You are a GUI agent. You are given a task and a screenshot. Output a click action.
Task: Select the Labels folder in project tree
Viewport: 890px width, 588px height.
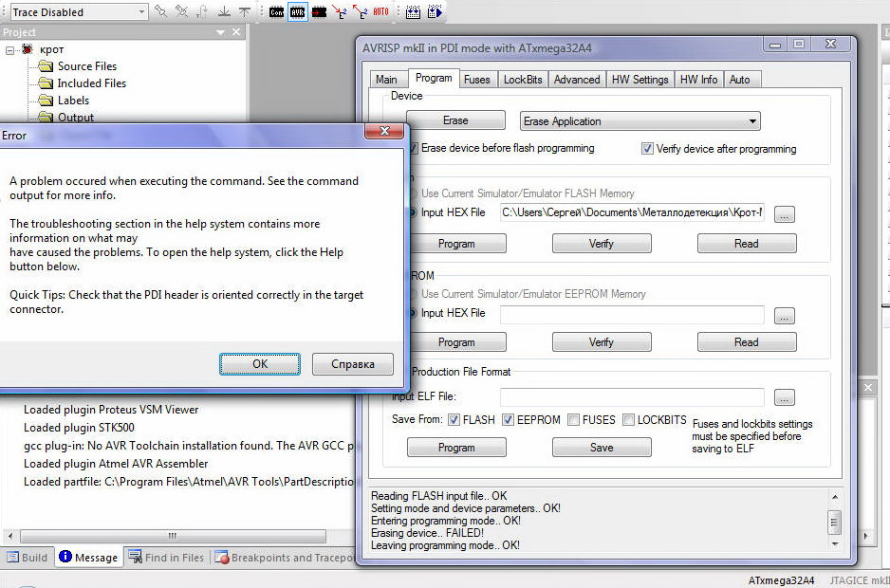coord(73,101)
